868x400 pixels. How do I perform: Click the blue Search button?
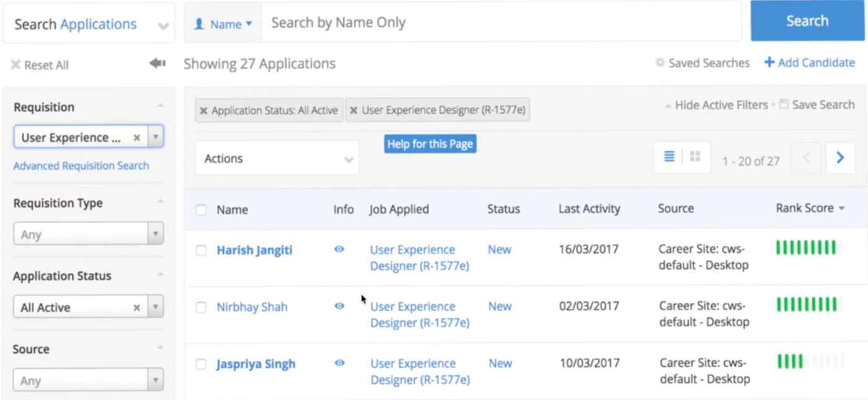(807, 20)
